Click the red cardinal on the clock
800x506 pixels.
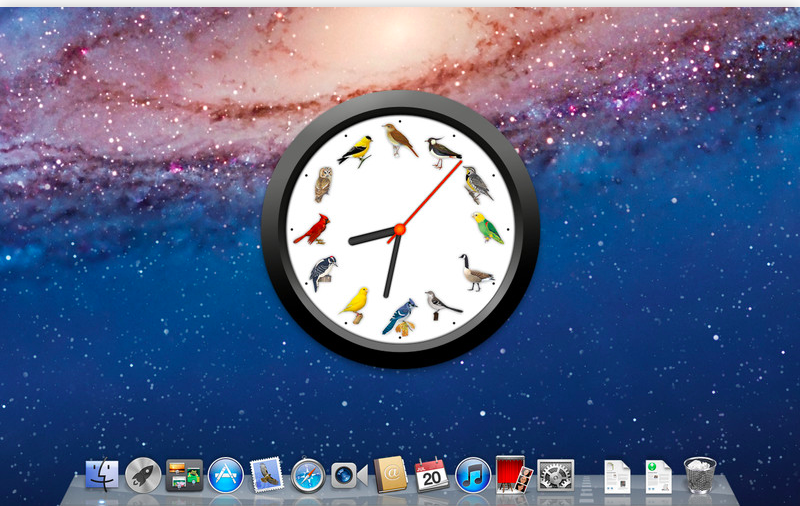(312, 230)
